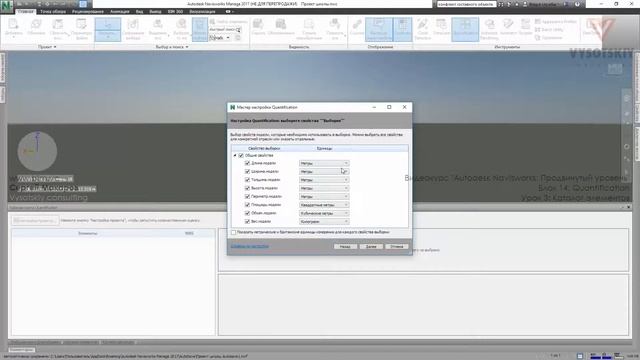Viewport: 640px width, 360px height.
Task: Switch to the Вид ribbon tab
Action: (x=140, y=11)
